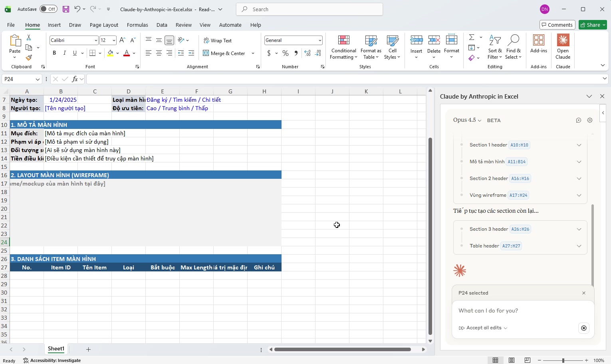Open the File menu

(x=11, y=25)
